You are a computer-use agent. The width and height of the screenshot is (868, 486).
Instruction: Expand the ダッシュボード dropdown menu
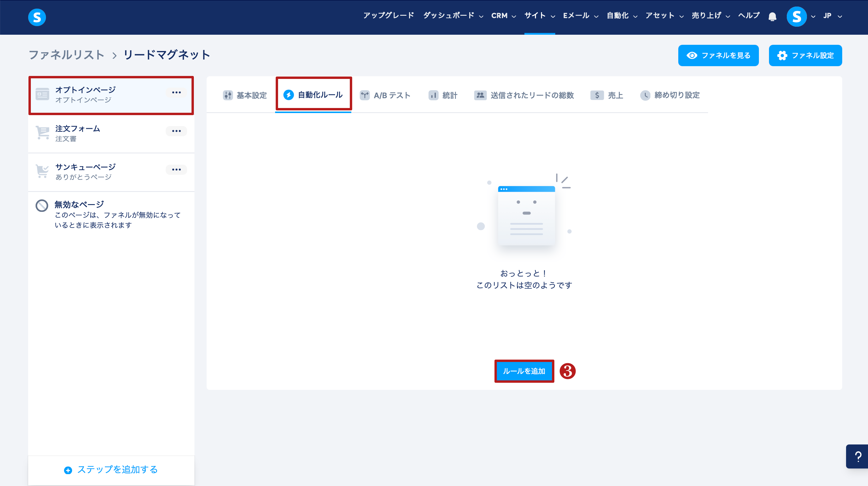click(x=453, y=16)
